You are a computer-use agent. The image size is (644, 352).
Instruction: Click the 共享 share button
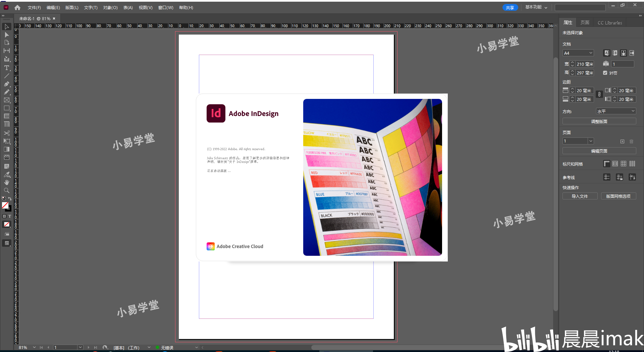[510, 7]
